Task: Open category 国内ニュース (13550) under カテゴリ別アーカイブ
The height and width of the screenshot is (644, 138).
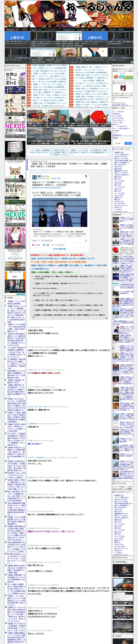Action: coord(121,159)
